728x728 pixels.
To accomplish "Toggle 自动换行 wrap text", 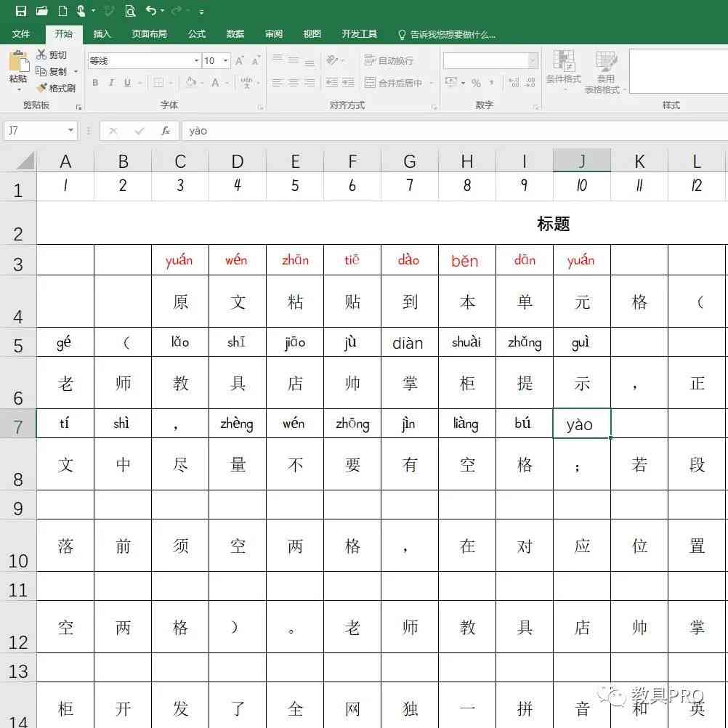I will (389, 60).
